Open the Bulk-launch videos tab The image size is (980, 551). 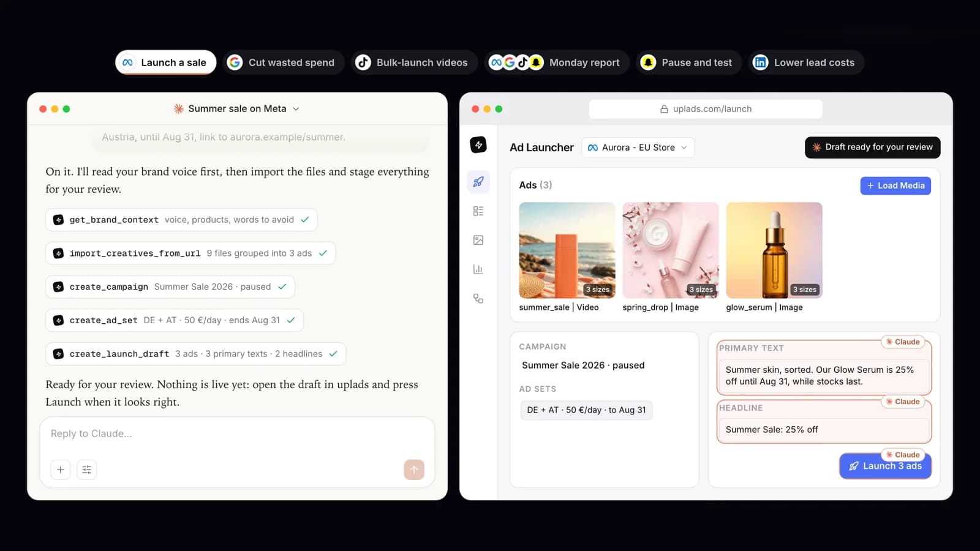click(x=414, y=62)
